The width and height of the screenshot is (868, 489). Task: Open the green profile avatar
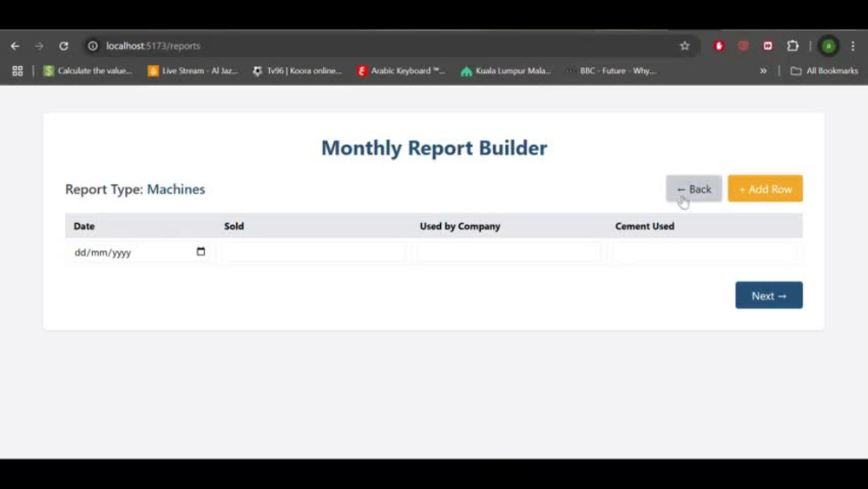tap(829, 46)
